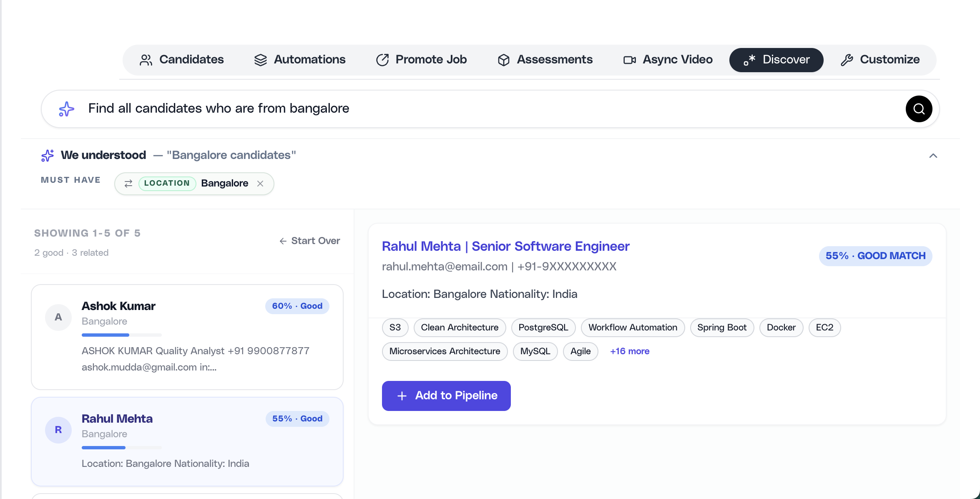Screen dimensions: 980x499
Task: Click the sparkle AI icon in the search bar
Action: point(66,108)
